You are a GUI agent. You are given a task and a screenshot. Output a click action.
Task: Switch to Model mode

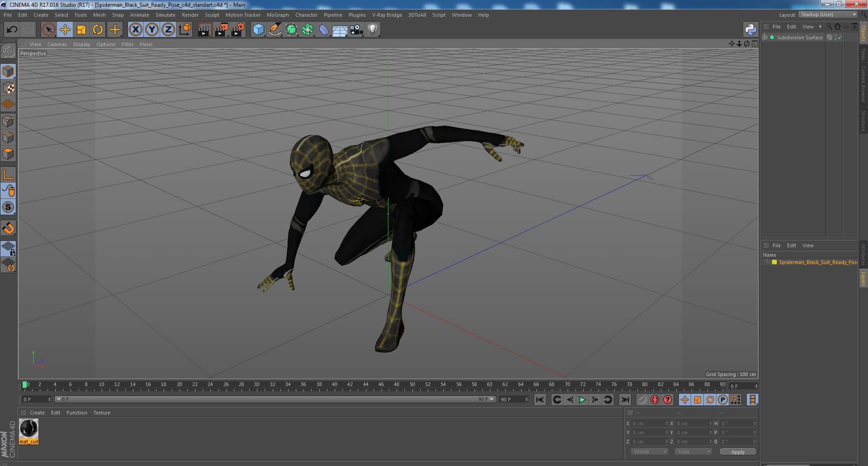8,71
